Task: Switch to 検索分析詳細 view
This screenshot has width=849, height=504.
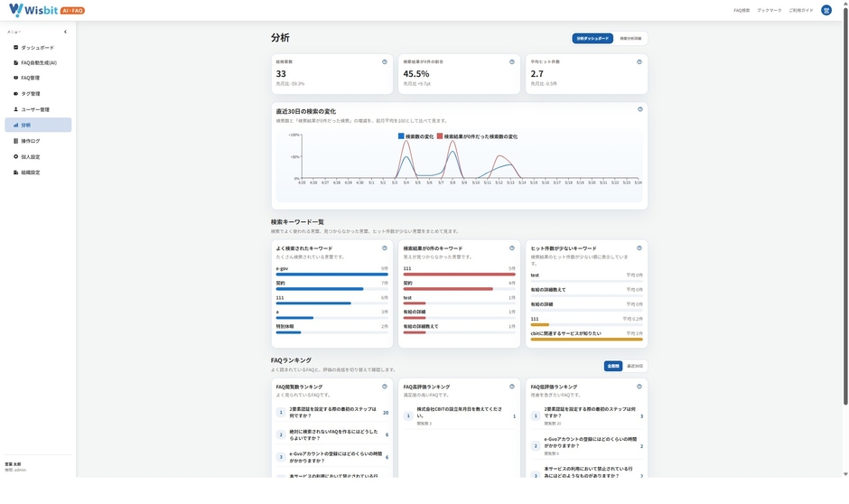Action: pos(630,39)
